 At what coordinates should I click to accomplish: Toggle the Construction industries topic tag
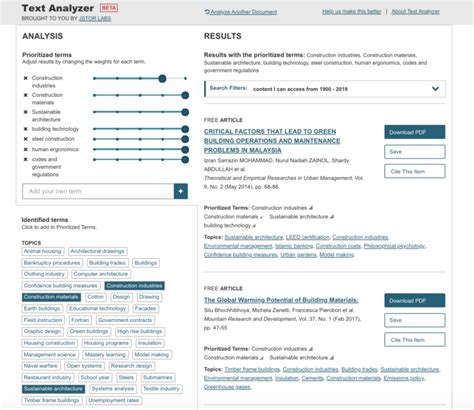point(134,286)
